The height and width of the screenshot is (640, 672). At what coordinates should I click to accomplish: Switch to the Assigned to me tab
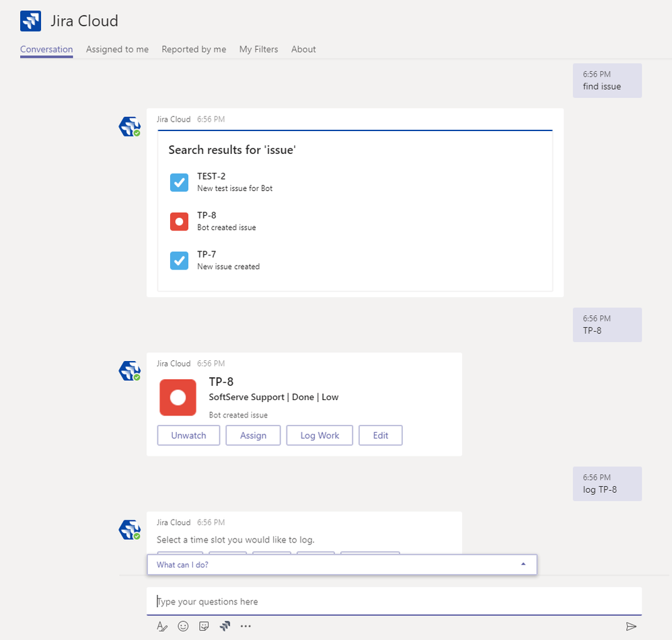[117, 49]
